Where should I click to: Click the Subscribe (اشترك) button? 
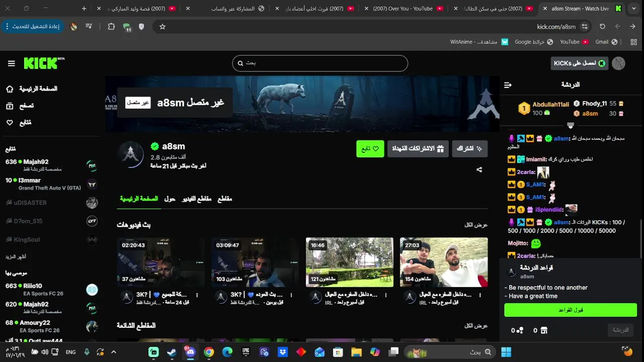tap(470, 149)
